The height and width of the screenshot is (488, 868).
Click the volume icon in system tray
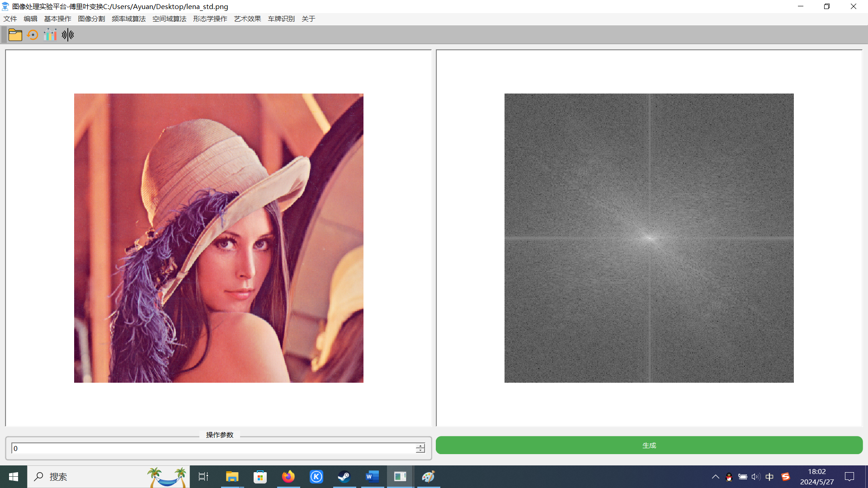click(x=755, y=477)
